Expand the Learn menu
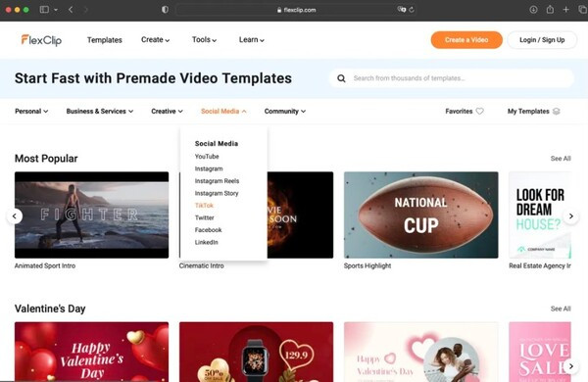Image resolution: width=588 pixels, height=382 pixels. [252, 40]
